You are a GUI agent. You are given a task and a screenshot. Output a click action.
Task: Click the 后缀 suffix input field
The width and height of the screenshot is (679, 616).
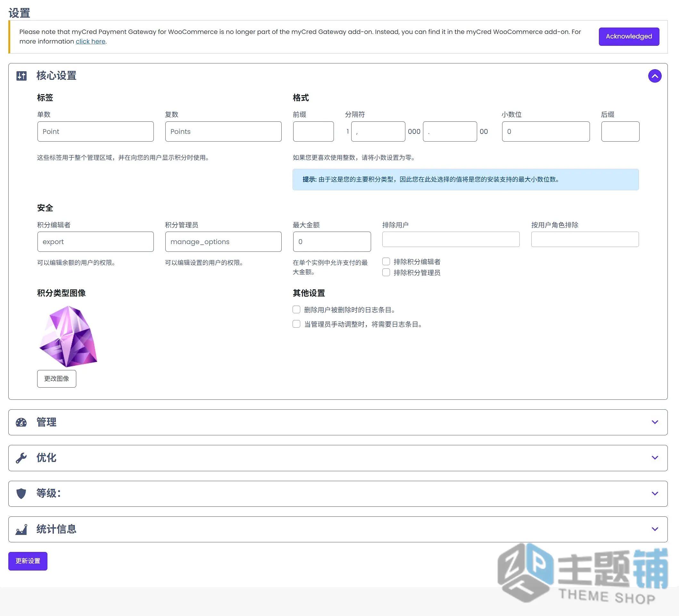[x=620, y=132]
